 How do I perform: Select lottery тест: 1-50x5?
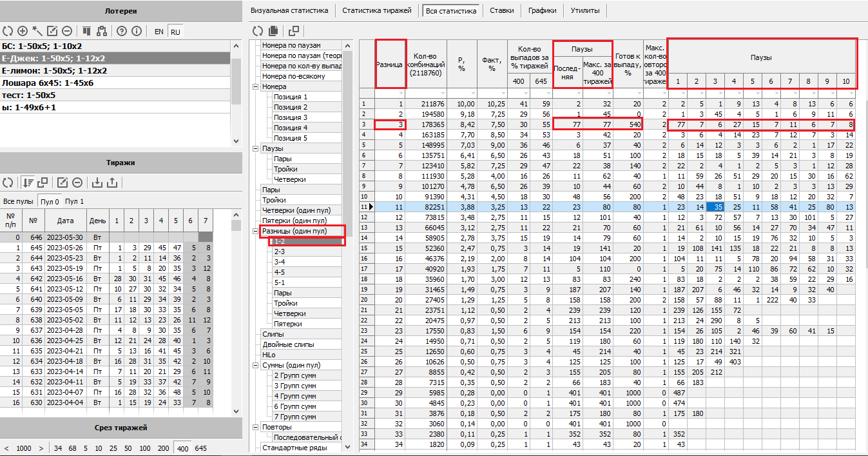[115, 95]
